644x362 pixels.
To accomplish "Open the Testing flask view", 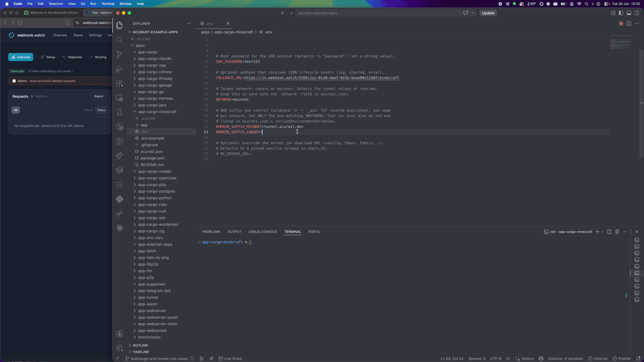I will [x=120, y=112].
